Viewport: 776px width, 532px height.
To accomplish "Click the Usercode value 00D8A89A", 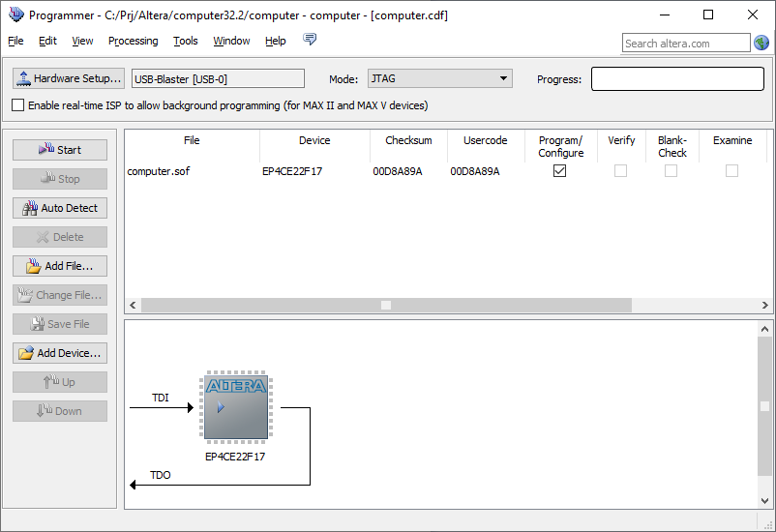I will pyautogui.click(x=475, y=171).
